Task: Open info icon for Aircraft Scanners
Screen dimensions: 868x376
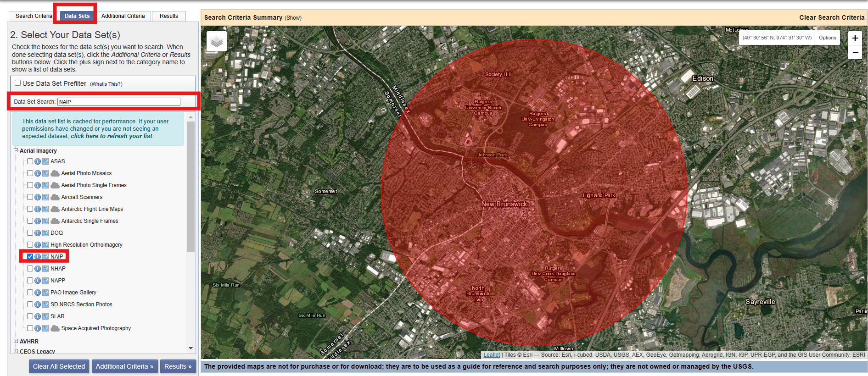Action: click(x=38, y=197)
